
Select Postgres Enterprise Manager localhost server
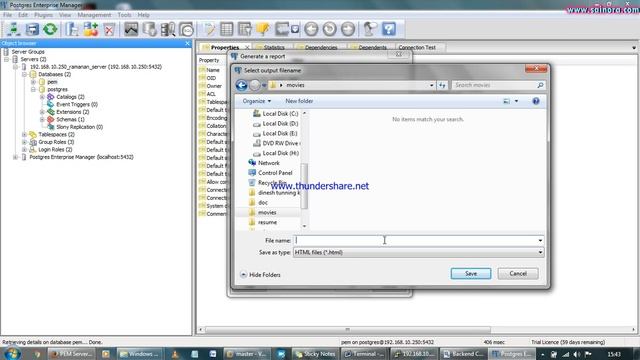tap(81, 157)
